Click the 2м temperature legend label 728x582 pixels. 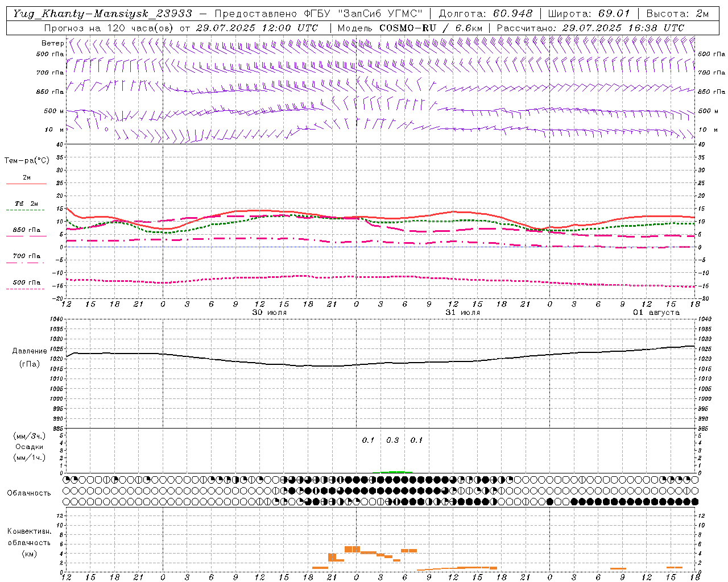point(27,178)
